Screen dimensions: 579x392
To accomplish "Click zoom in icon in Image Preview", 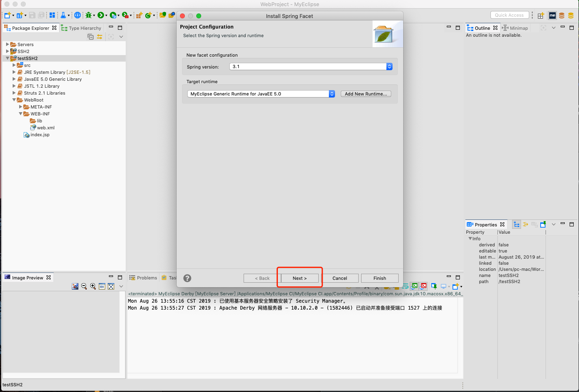I will [93, 286].
